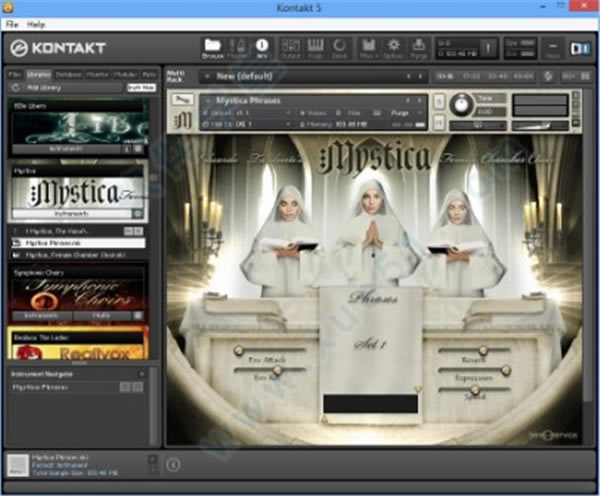Viewport: 600px width, 496px height.
Task: Open the Purge menu in toolbar
Action: point(419,48)
